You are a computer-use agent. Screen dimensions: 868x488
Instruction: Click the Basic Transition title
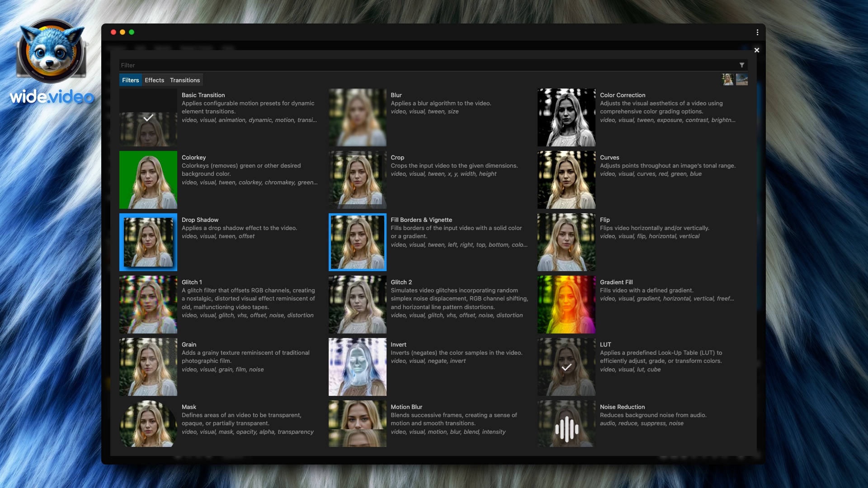[203, 95]
